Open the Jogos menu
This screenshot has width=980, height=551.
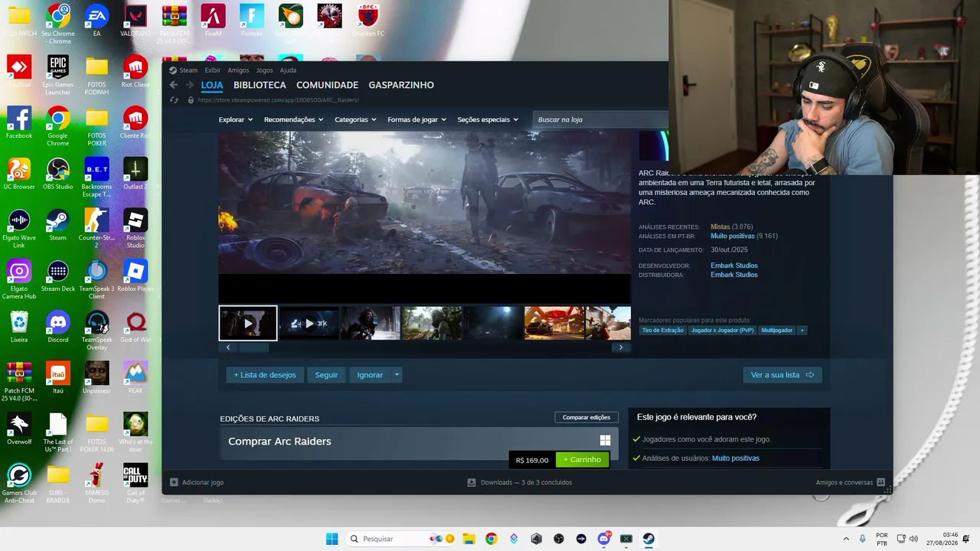[x=264, y=70]
